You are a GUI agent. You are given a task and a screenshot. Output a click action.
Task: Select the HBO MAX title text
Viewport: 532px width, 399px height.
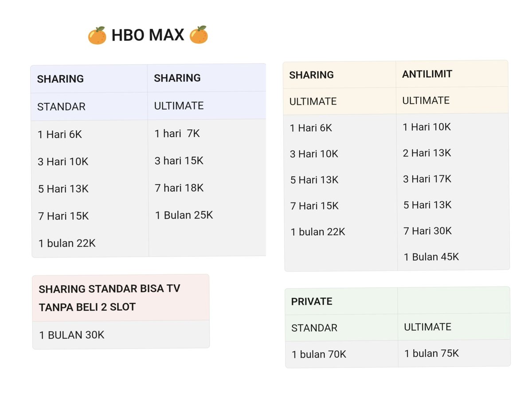(x=148, y=35)
